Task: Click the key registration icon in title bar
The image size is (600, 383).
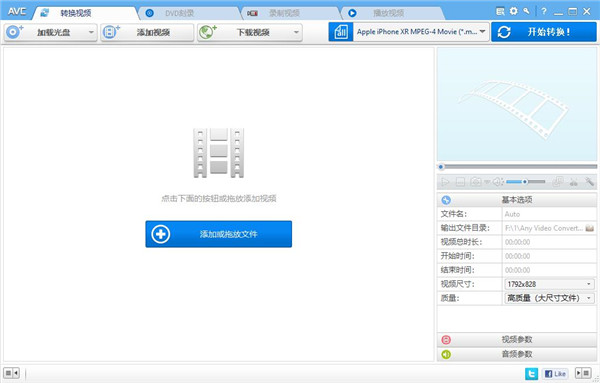Action: click(x=527, y=11)
